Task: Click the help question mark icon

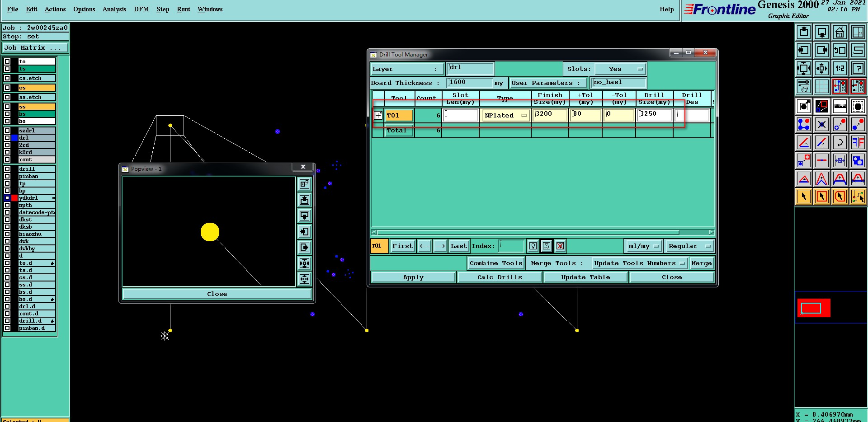Action: [858, 68]
